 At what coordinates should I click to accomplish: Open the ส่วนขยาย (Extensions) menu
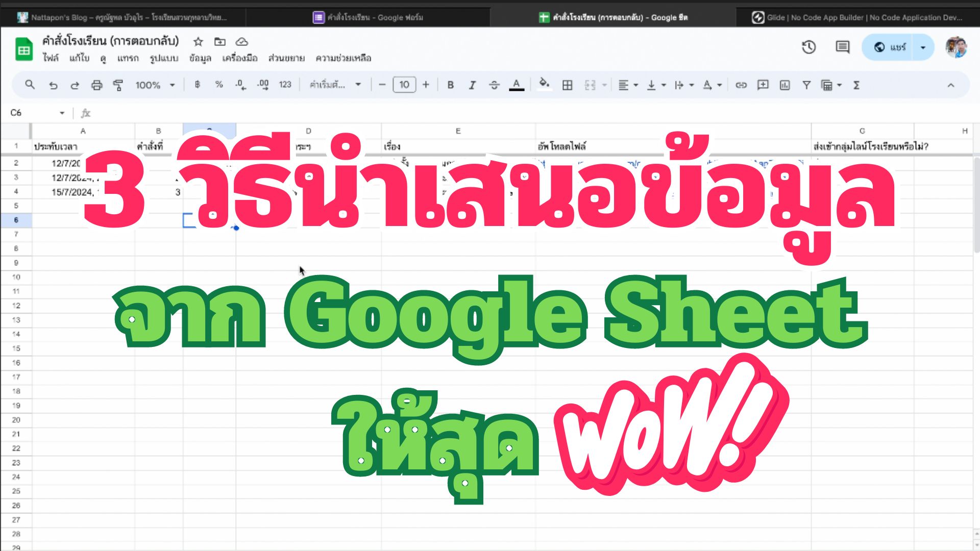[286, 58]
